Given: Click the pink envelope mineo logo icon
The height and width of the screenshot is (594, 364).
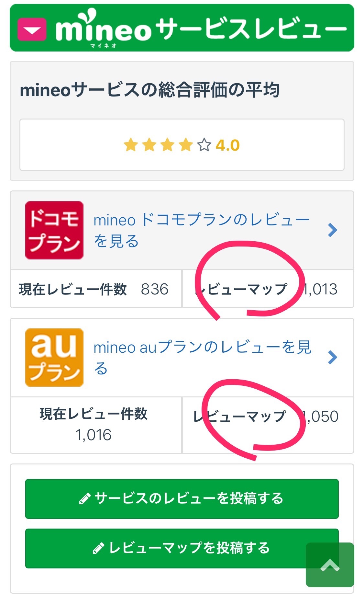Looking at the screenshot, I should pyautogui.click(x=31, y=29).
